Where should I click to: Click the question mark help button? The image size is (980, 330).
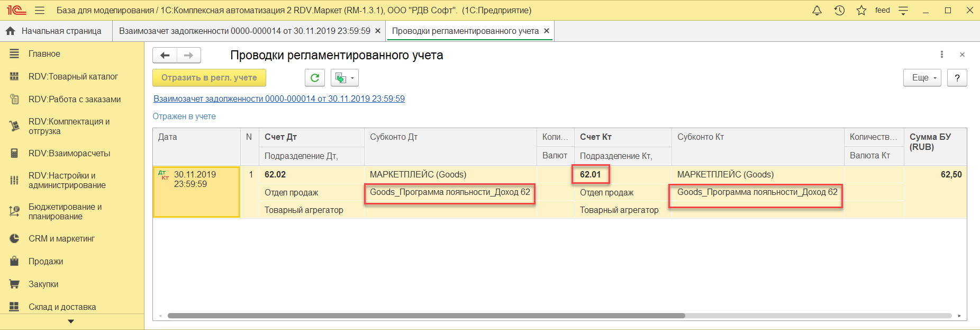pos(957,78)
